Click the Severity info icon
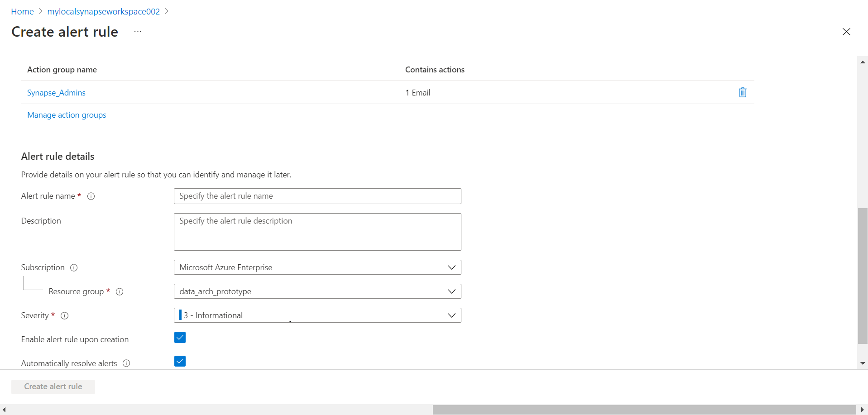Image resolution: width=868 pixels, height=415 pixels. [x=65, y=315]
